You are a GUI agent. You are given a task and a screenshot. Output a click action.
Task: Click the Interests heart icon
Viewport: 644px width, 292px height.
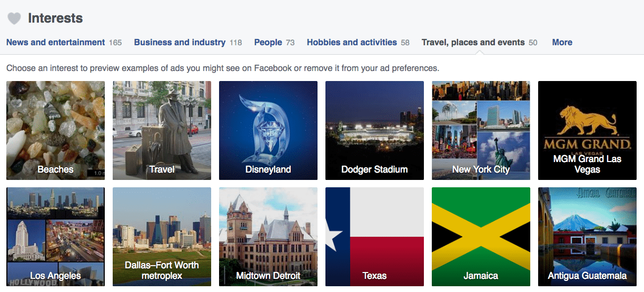pos(14,18)
